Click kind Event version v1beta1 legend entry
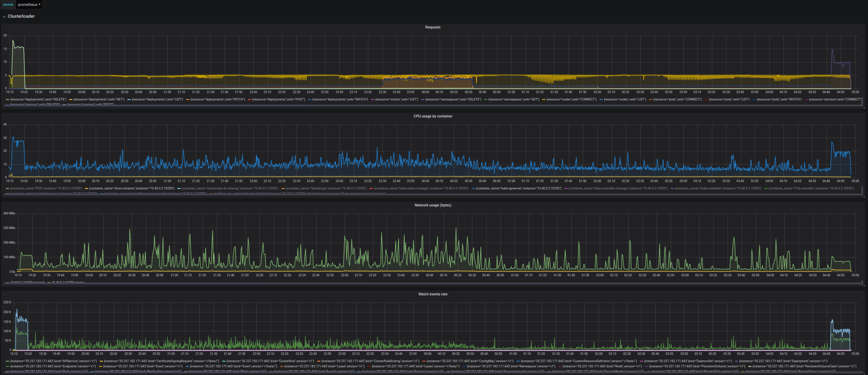Image resolution: width=868 pixels, height=375 pixels. pos(233,366)
